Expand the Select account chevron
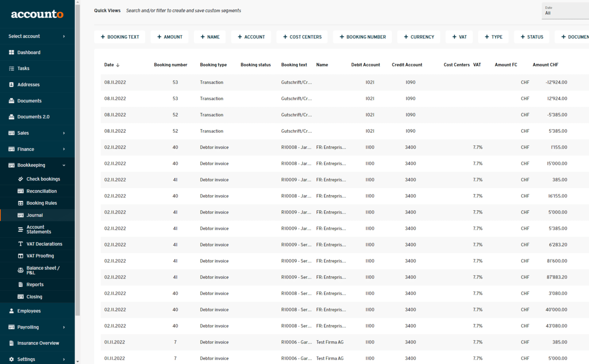 coord(64,36)
